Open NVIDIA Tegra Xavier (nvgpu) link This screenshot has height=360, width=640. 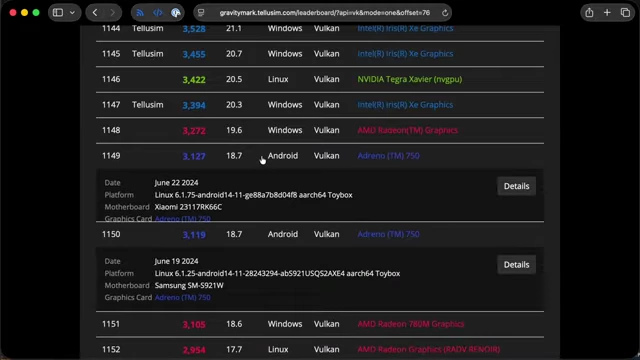pos(409,79)
